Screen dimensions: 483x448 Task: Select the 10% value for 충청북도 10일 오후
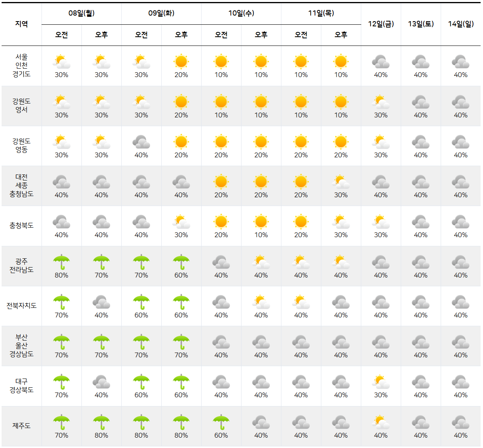click(261, 235)
